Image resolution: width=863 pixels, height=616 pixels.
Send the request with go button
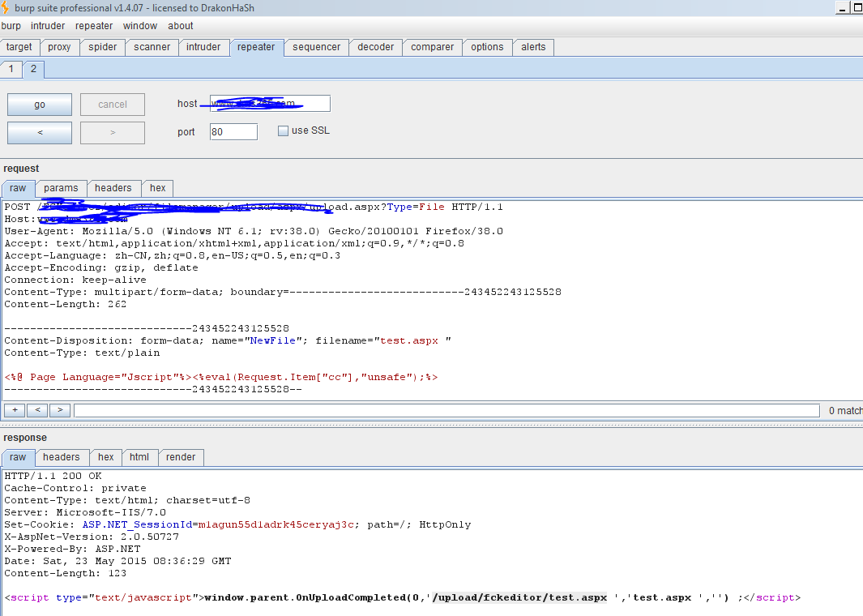point(40,105)
